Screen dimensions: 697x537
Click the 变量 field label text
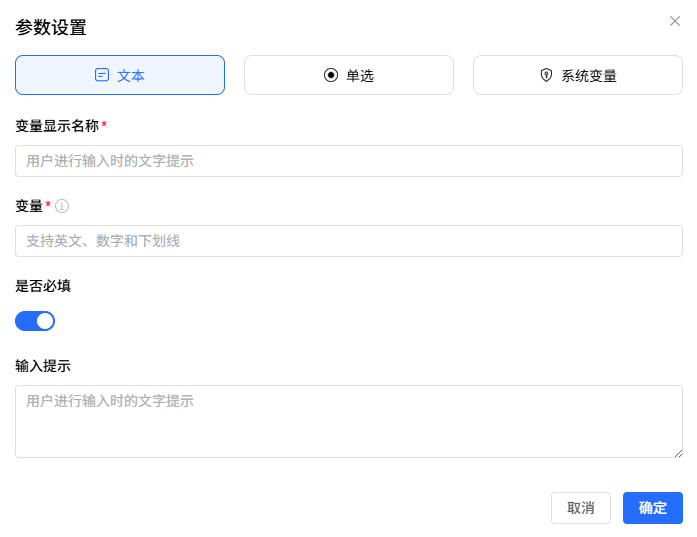coord(29,206)
